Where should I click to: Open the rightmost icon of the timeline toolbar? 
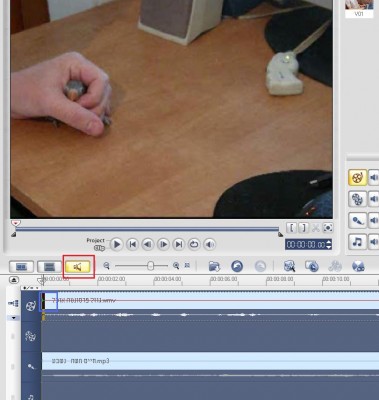358,266
